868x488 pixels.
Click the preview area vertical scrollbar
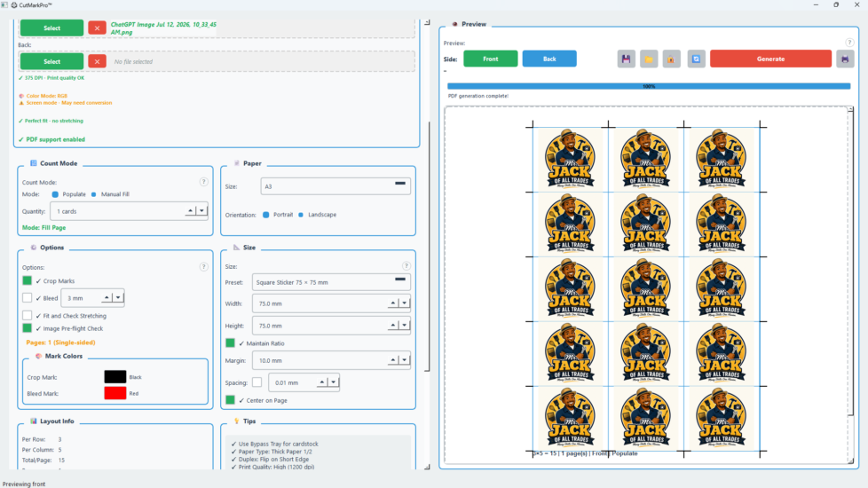click(x=851, y=263)
